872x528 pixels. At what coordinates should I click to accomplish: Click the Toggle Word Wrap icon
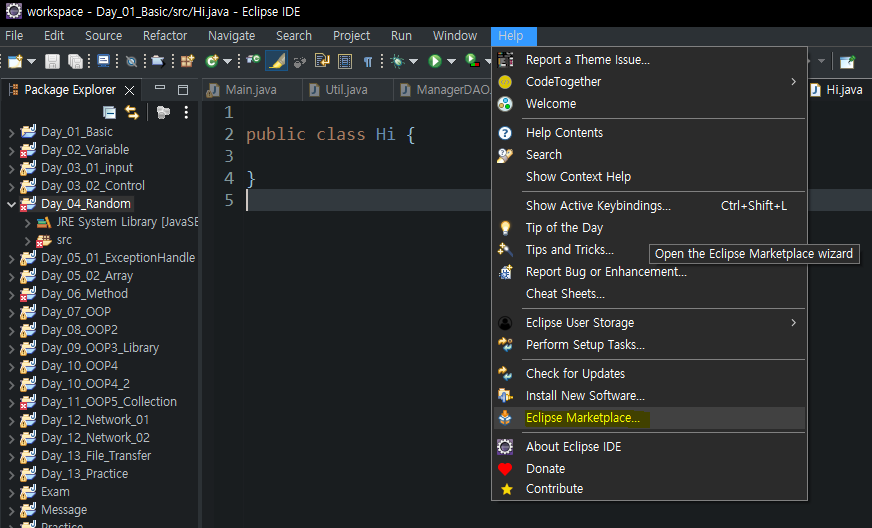click(322, 60)
